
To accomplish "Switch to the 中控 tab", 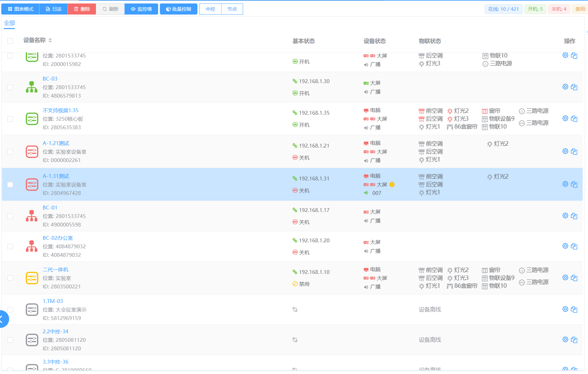I will click(210, 9).
